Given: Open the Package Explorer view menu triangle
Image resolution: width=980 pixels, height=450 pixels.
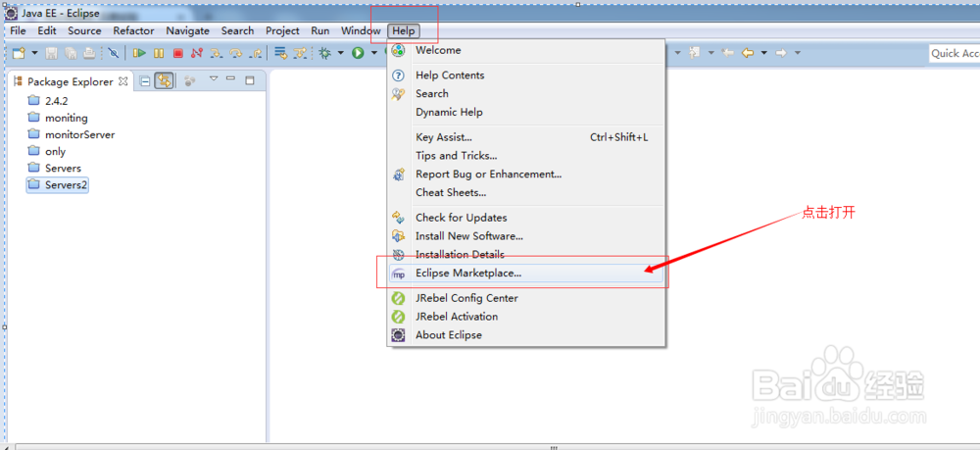Looking at the screenshot, I should pyautogui.click(x=213, y=79).
